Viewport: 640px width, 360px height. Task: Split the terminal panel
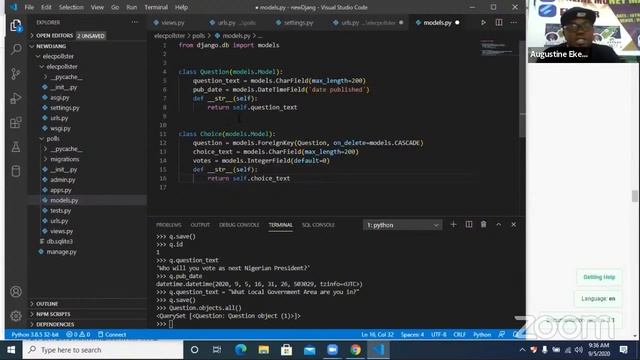click(x=469, y=224)
